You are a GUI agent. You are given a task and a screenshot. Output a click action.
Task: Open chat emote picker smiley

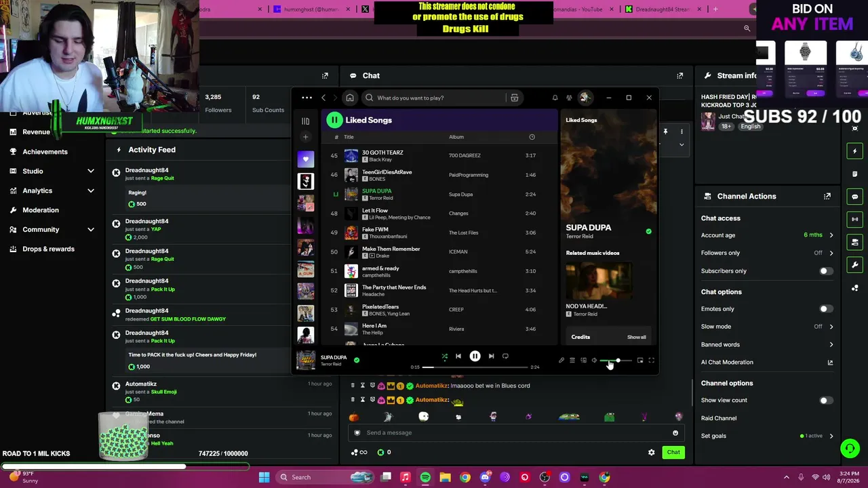click(675, 433)
